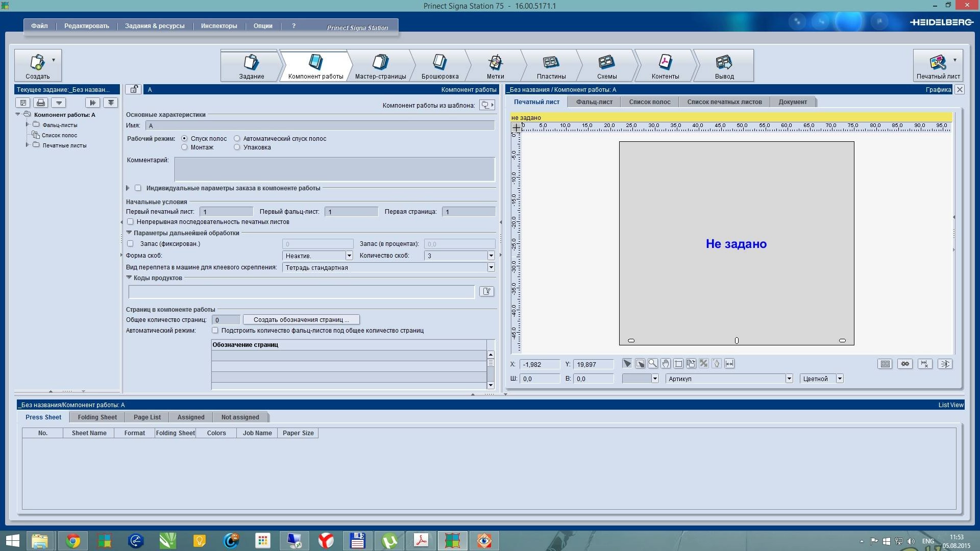Viewport: 980px width, 551px height.
Task: Click the Обозначение страниц list scrollbar
Action: click(x=491, y=370)
